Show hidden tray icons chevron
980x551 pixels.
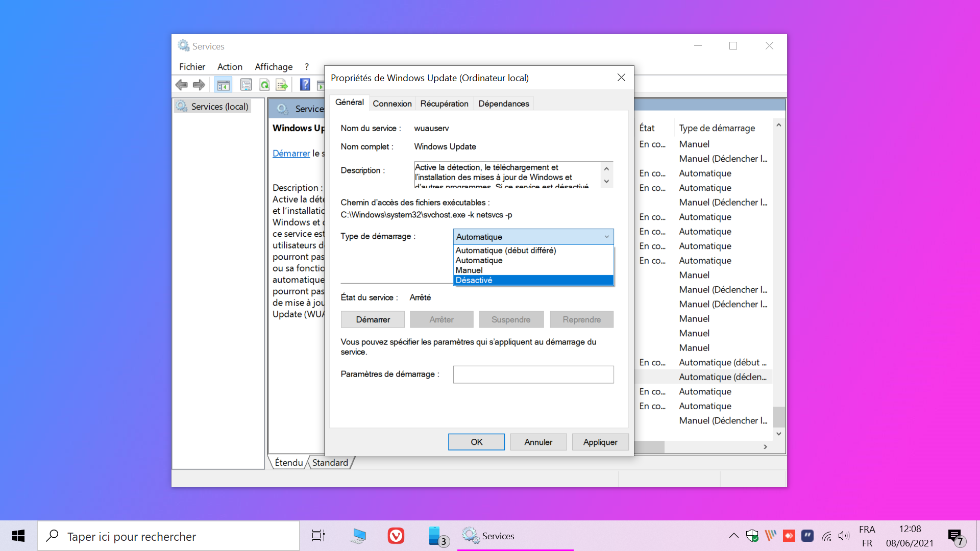(x=733, y=536)
